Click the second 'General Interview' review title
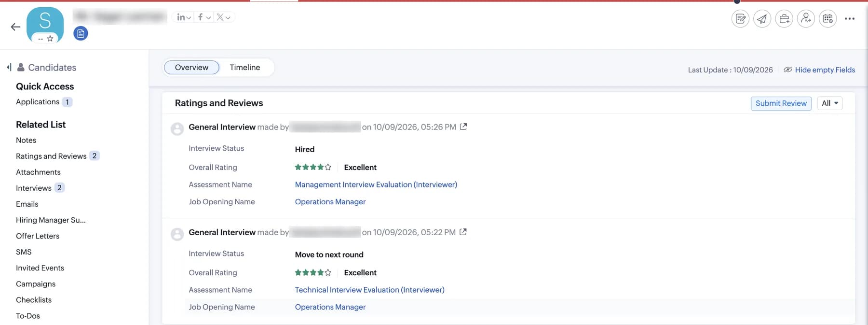 pos(222,232)
